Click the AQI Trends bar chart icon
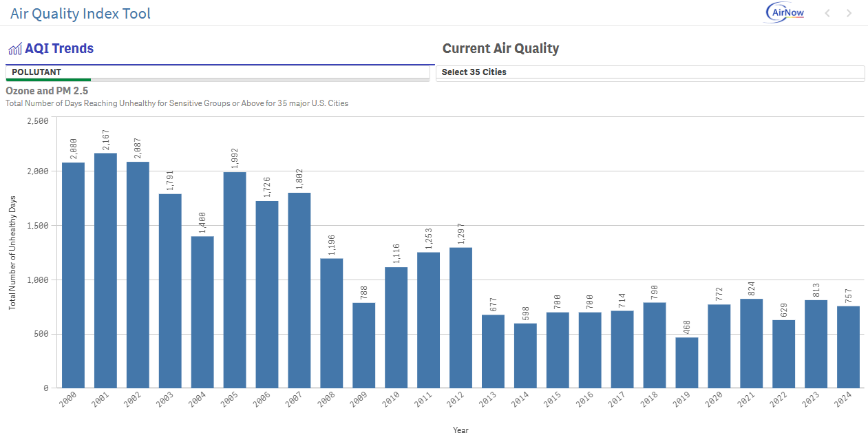 point(15,48)
